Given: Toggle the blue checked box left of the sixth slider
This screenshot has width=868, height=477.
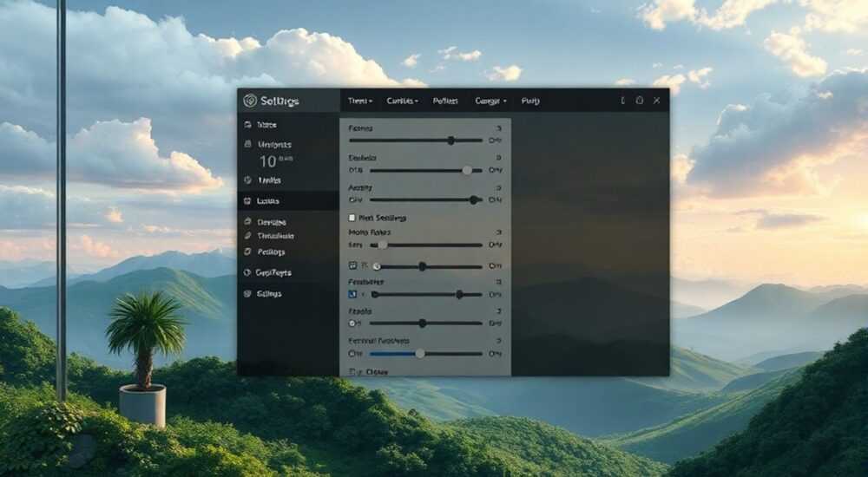Looking at the screenshot, I should (x=352, y=294).
